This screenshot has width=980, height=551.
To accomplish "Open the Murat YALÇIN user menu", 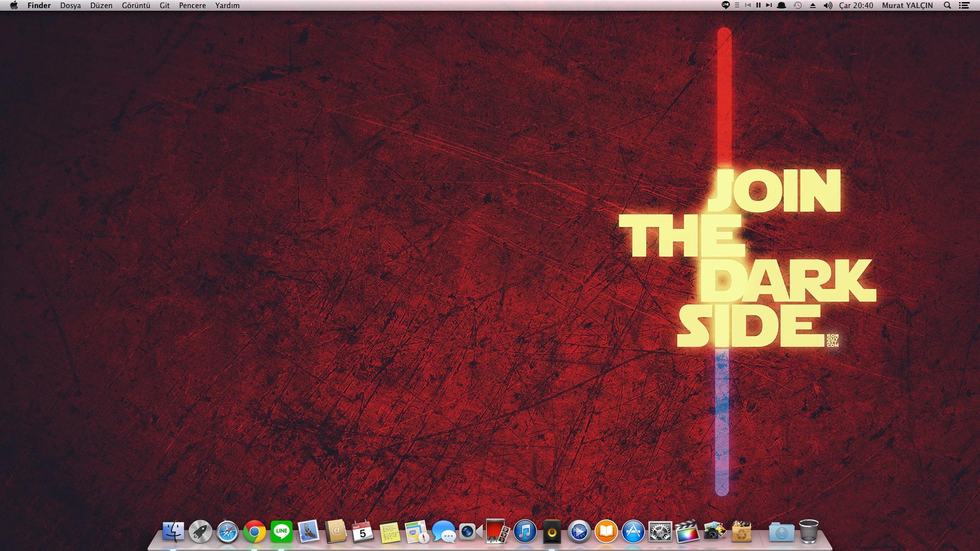I will pyautogui.click(x=908, y=6).
